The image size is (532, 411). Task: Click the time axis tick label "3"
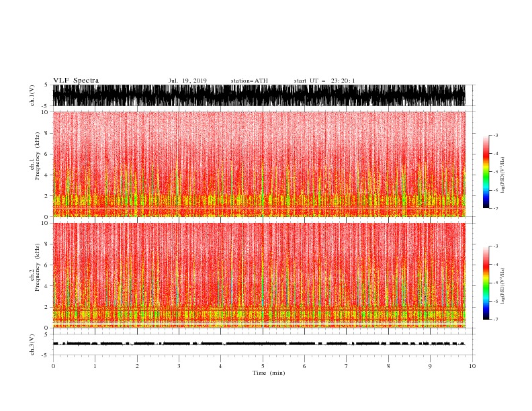(x=179, y=366)
